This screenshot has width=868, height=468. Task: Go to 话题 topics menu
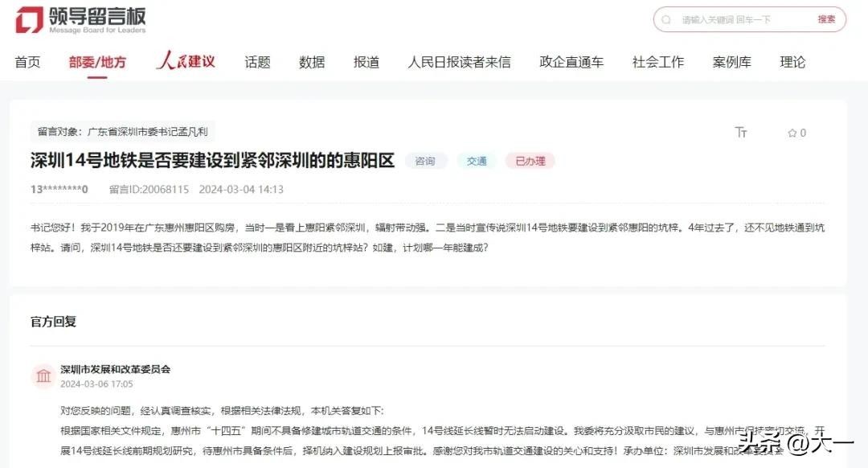[257, 62]
